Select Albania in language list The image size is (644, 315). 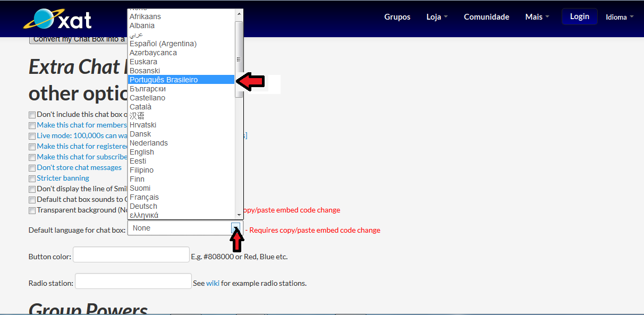(181, 25)
